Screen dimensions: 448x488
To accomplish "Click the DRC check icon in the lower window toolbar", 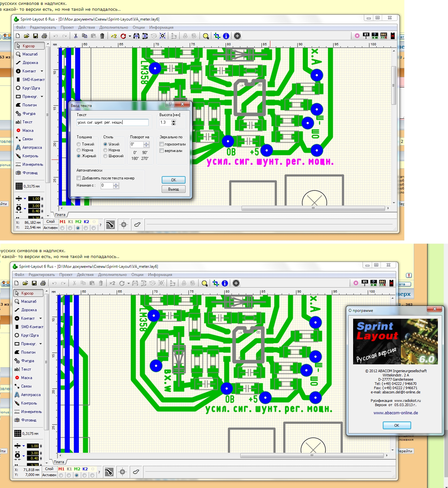I will (x=382, y=283).
